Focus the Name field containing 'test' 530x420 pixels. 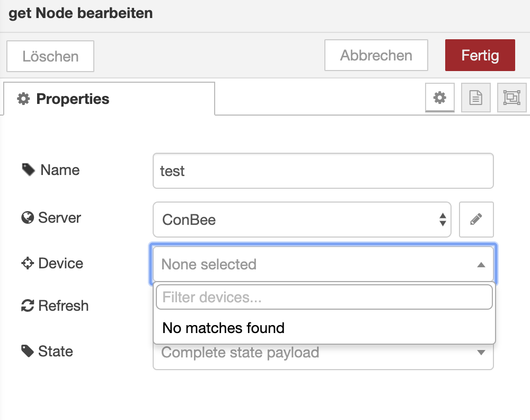[x=323, y=171]
